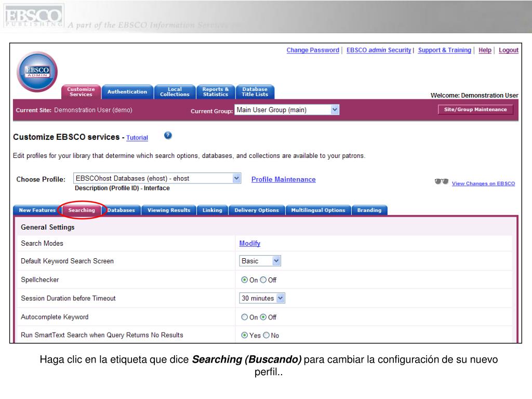The height and width of the screenshot is (399, 532).
Task: Select the Searching tab
Action: 82,210
